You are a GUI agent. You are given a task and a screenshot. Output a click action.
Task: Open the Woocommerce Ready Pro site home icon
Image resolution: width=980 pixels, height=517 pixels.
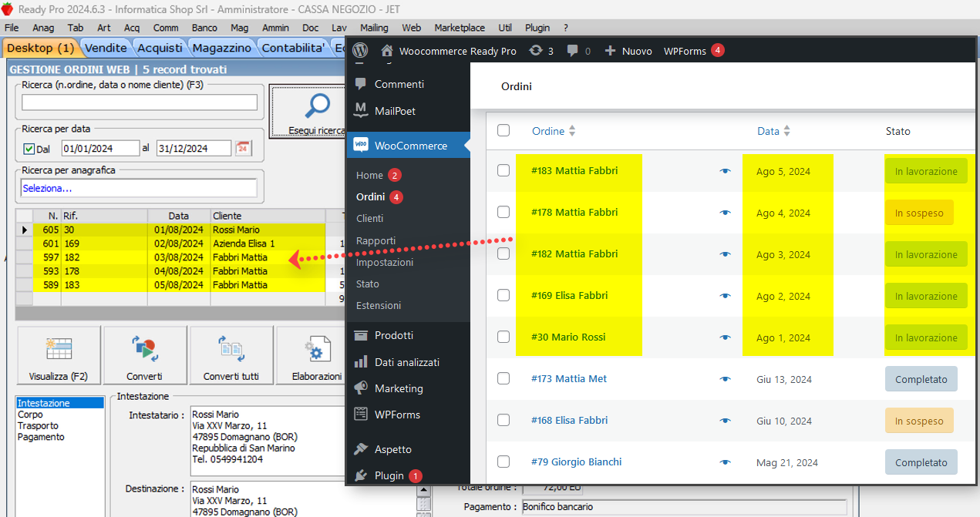pos(387,51)
